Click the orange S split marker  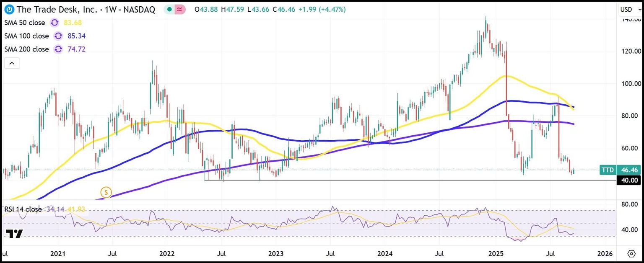106,192
